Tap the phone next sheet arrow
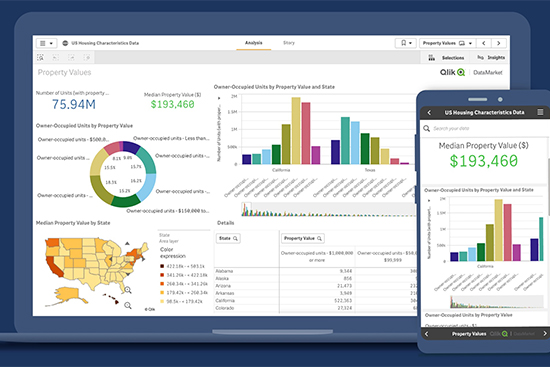This screenshot has height=367, width=550. pos(545,334)
